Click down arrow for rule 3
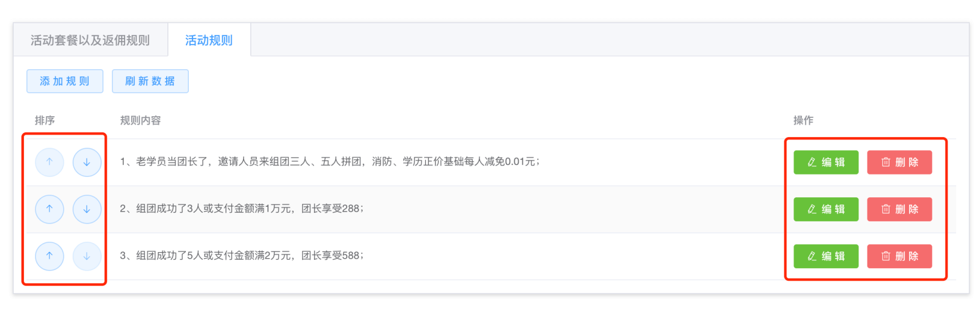This screenshot has width=980, height=317. coord(87,256)
